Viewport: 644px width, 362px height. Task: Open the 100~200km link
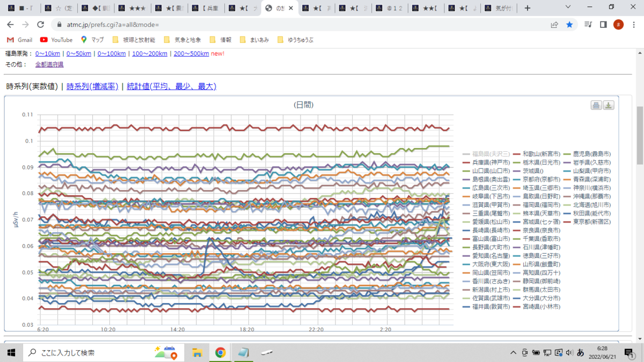(x=150, y=54)
